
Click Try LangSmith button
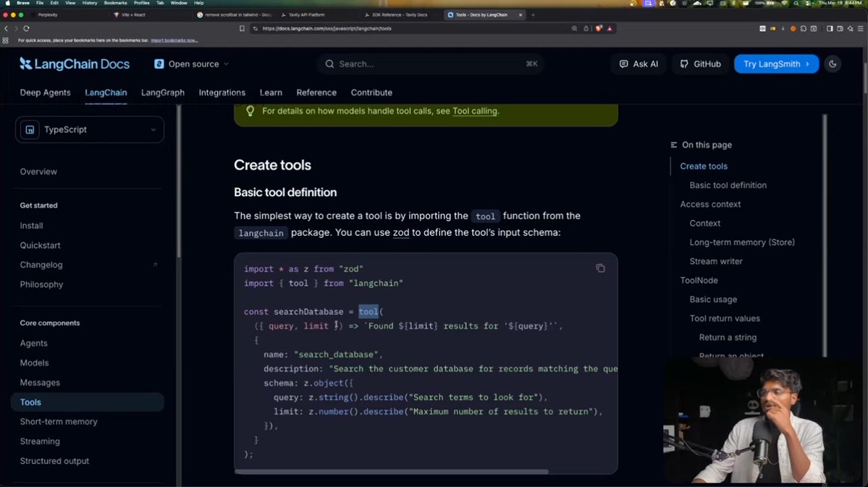(x=776, y=64)
